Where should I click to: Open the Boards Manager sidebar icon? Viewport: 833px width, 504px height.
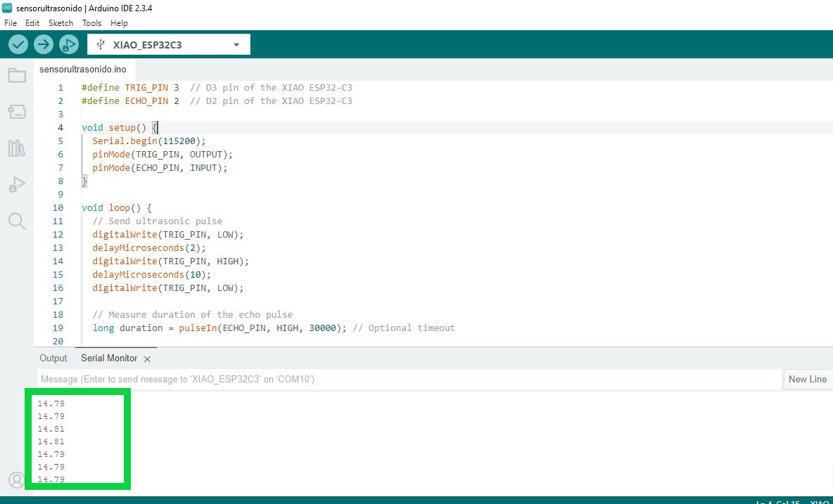[17, 111]
